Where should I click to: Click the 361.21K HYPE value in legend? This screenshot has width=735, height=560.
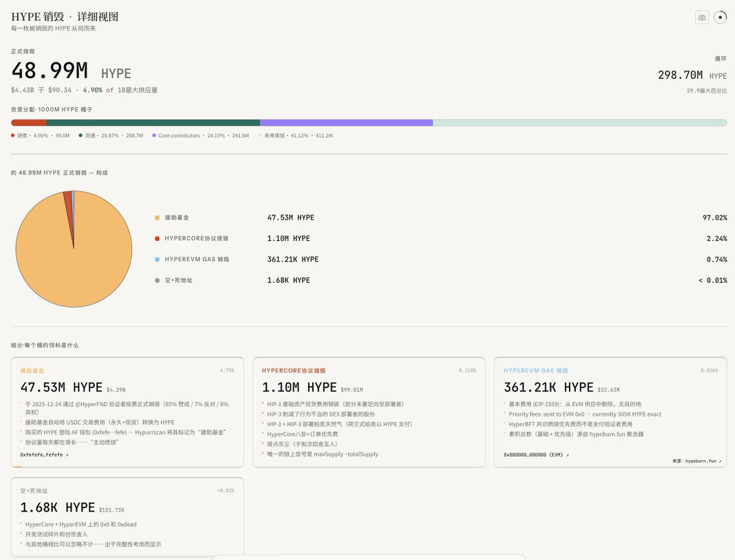[x=293, y=259]
